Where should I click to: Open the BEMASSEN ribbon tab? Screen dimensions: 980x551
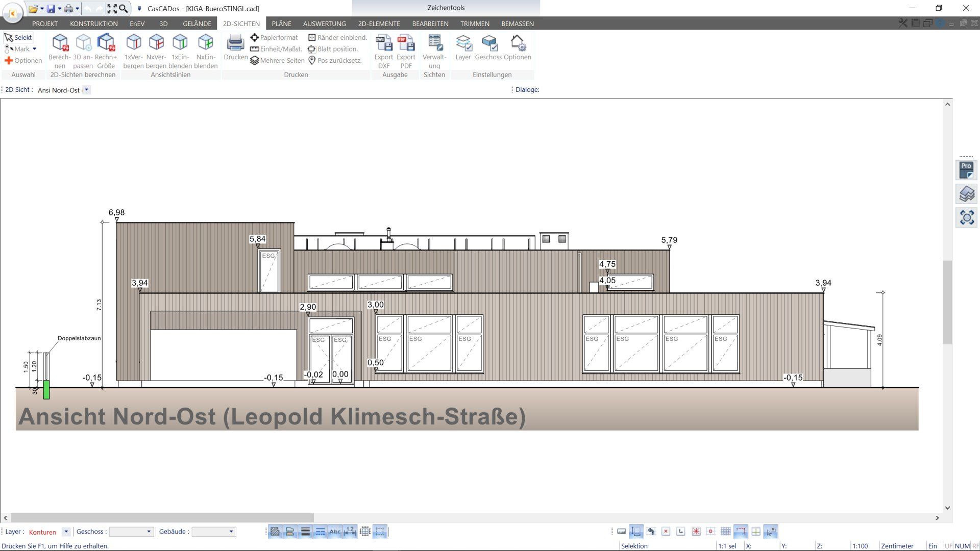pyautogui.click(x=517, y=23)
